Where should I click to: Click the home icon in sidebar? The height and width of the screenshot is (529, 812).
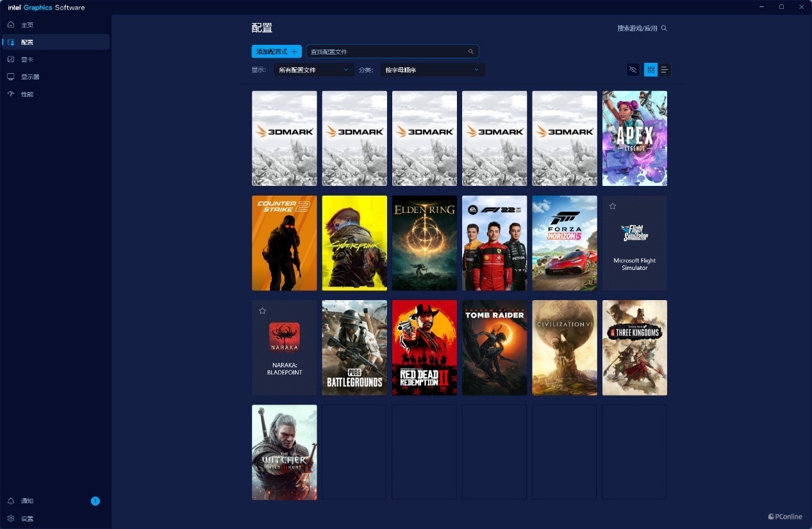click(11, 24)
